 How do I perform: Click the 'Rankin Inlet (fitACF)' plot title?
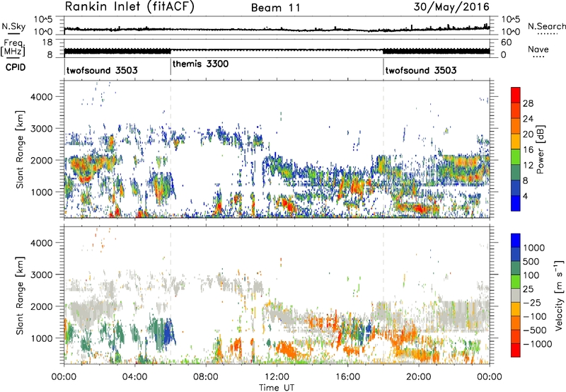tap(129, 7)
